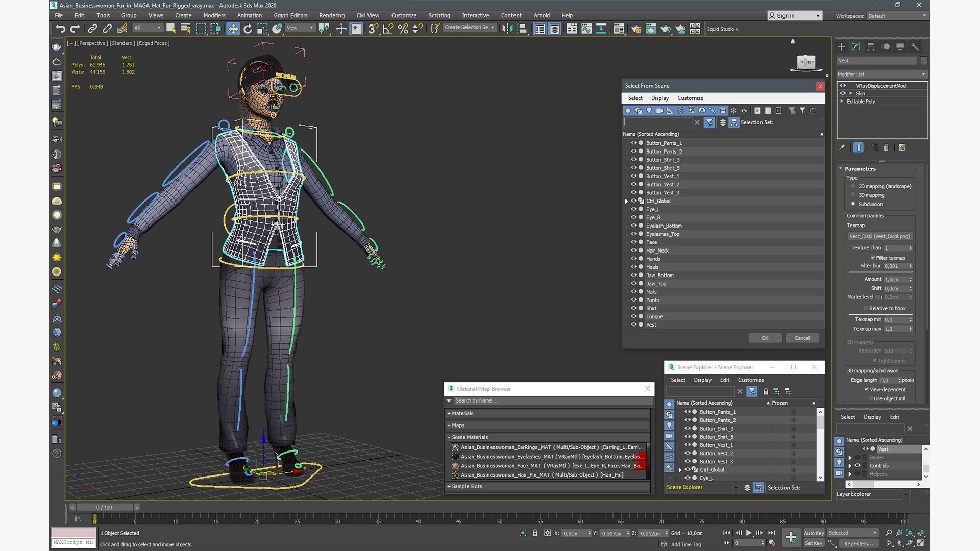Toggle visibility eye of Skin modifier
The height and width of the screenshot is (551, 980).
843,93
